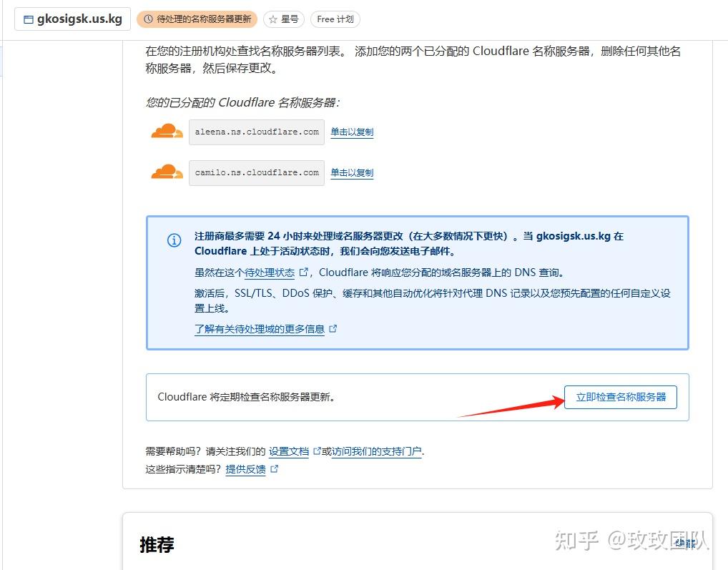Collapse the 推荐 section via its small link
The width and height of the screenshot is (728, 570).
pyautogui.click(x=684, y=544)
